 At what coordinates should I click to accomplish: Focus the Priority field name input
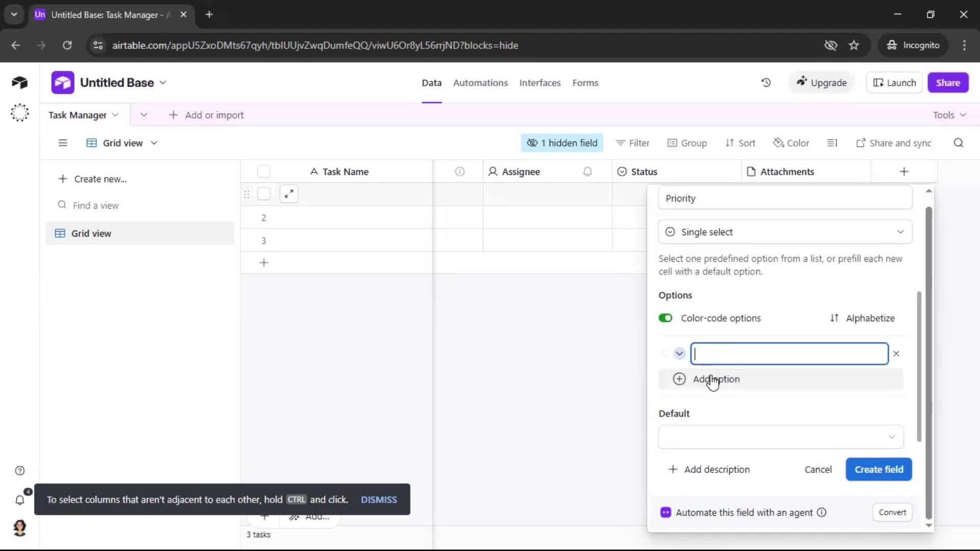[x=785, y=198]
